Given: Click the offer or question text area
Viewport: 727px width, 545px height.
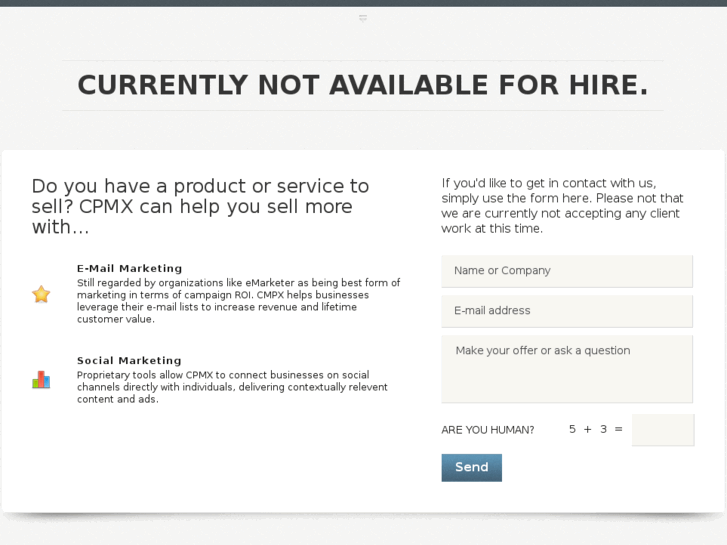Looking at the screenshot, I should [566, 369].
